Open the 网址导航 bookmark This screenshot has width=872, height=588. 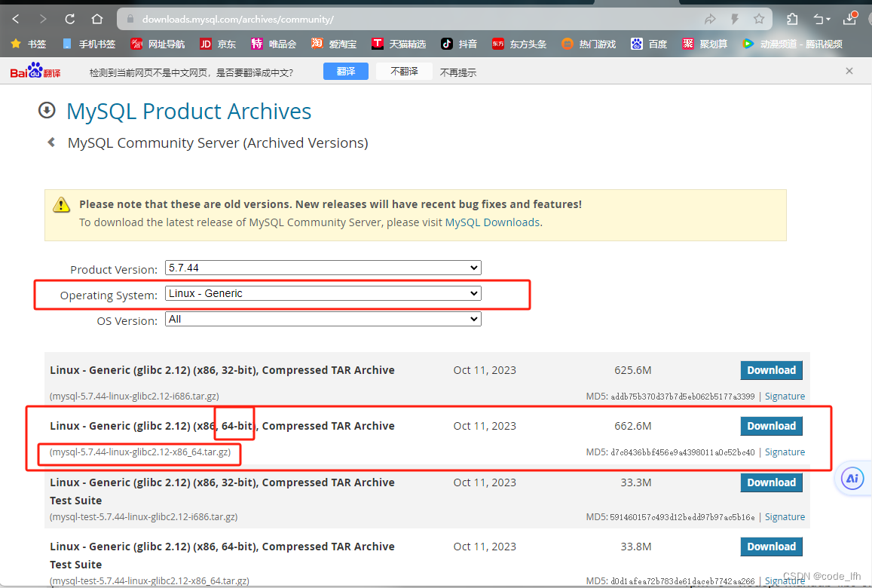coord(158,44)
